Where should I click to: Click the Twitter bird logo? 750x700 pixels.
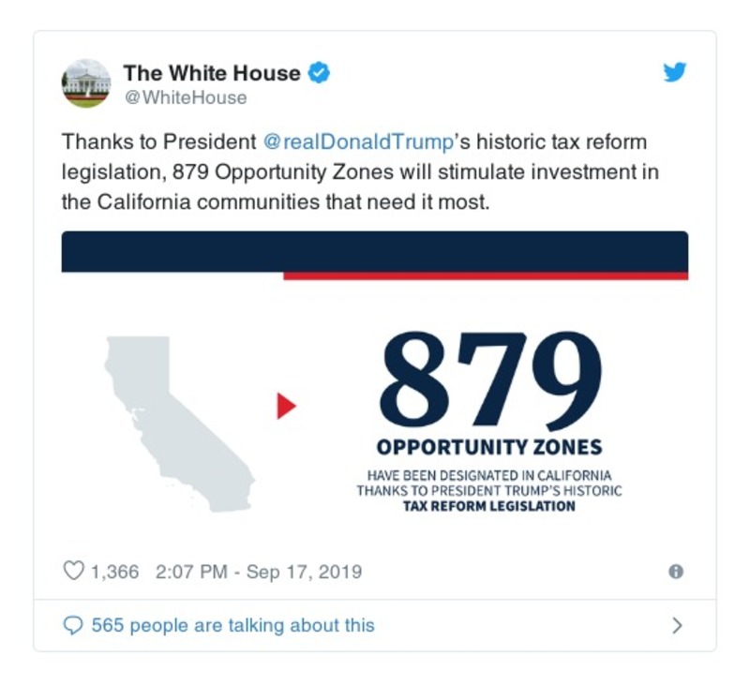675,73
